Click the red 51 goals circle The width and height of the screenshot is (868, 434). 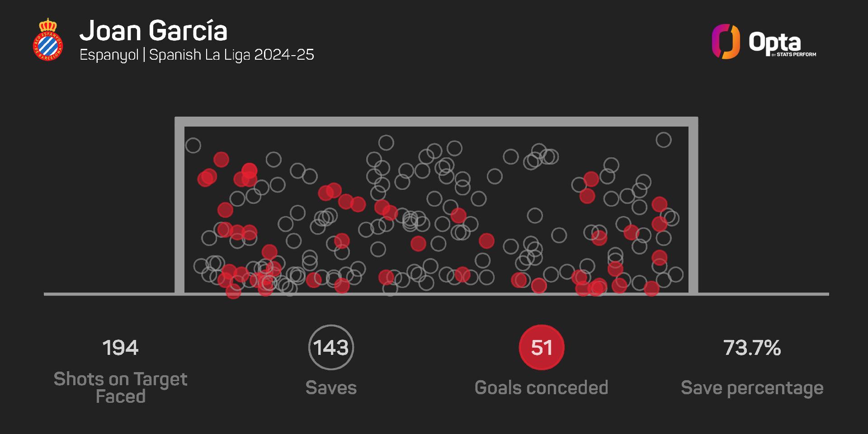coord(542,347)
